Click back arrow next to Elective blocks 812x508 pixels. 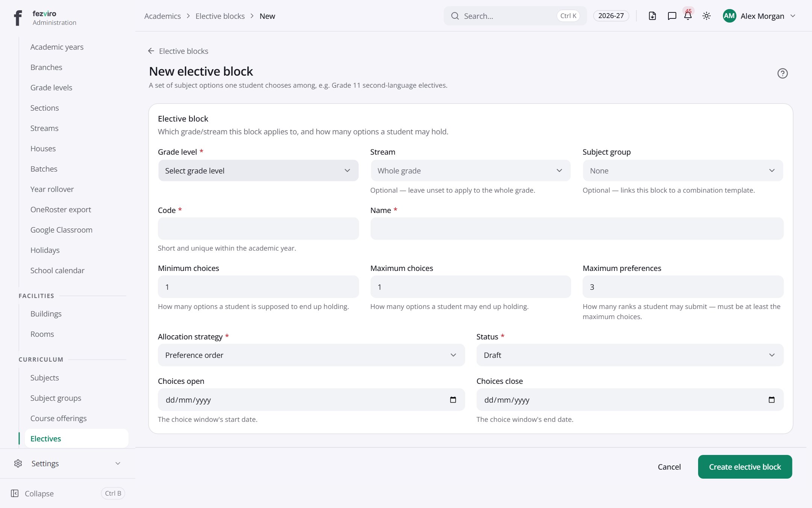151,51
